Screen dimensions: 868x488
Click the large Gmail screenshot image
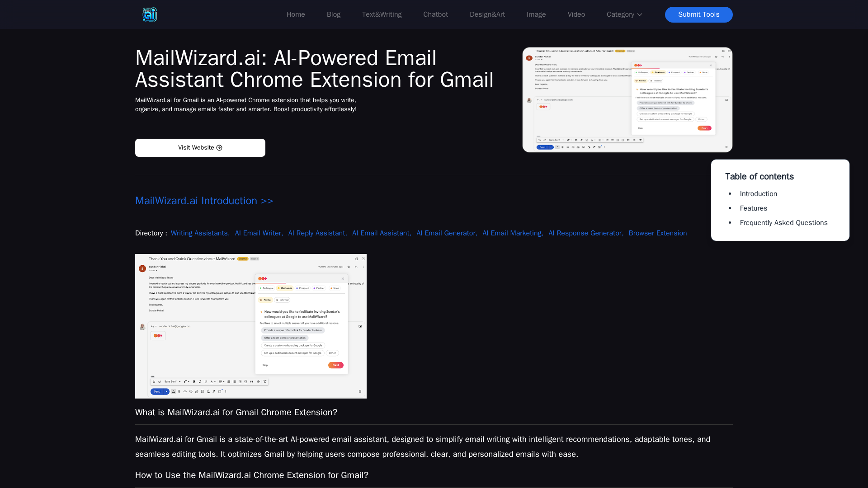(250, 326)
